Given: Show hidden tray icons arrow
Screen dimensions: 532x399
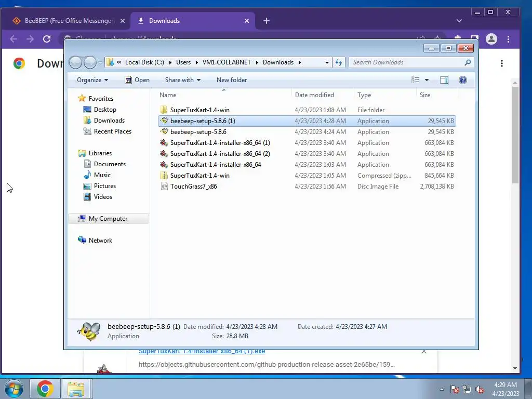Looking at the screenshot, I should (x=442, y=389).
